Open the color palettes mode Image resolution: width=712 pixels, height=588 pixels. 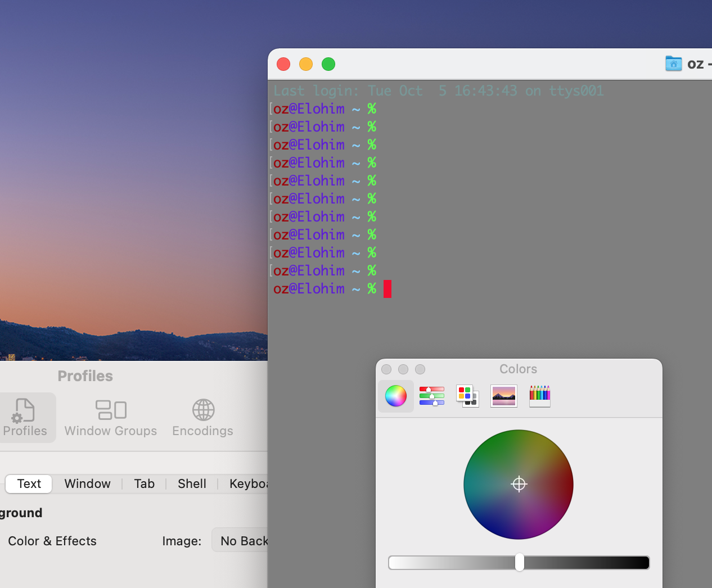point(467,396)
